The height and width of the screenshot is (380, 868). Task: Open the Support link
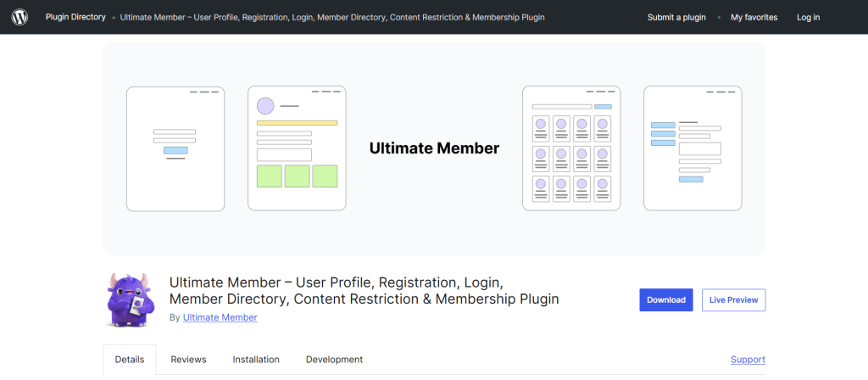coord(748,360)
